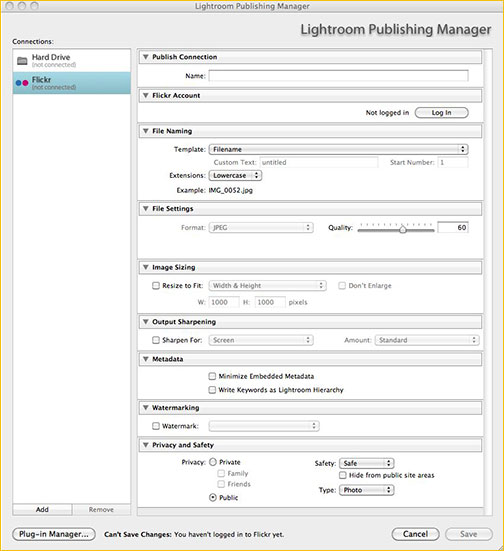Collapse the Metadata section

pyautogui.click(x=146, y=359)
